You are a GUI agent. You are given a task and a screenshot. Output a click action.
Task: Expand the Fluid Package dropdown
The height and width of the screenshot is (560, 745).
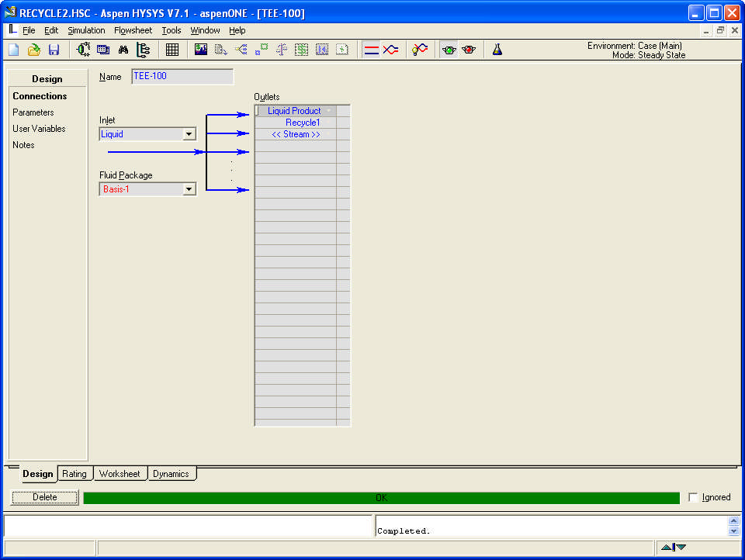[189, 188]
